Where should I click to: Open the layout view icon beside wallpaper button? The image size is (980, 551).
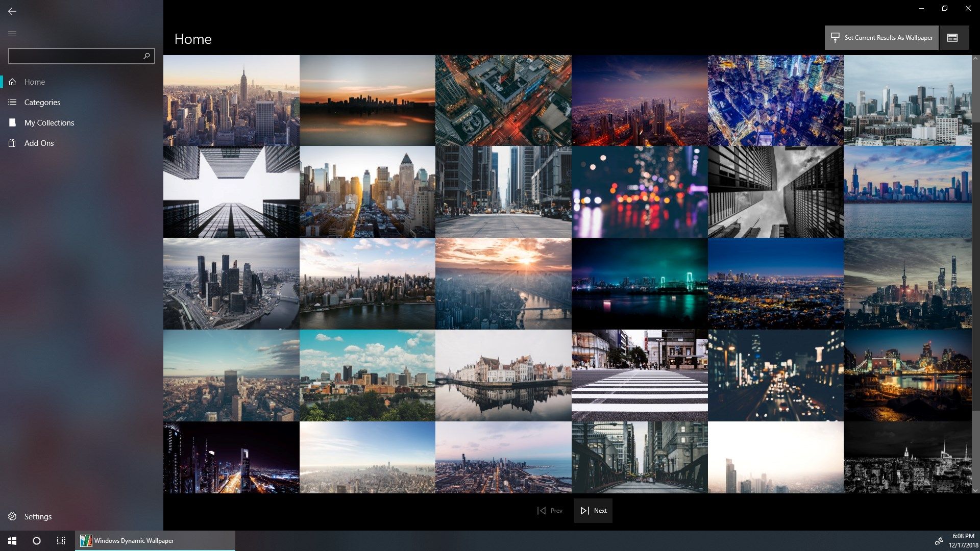(x=952, y=38)
